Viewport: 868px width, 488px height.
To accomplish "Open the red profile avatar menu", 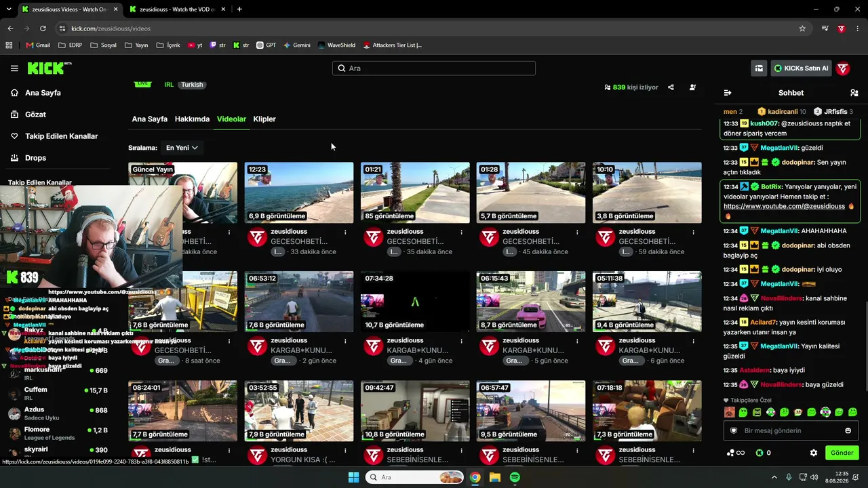I will tap(843, 68).
